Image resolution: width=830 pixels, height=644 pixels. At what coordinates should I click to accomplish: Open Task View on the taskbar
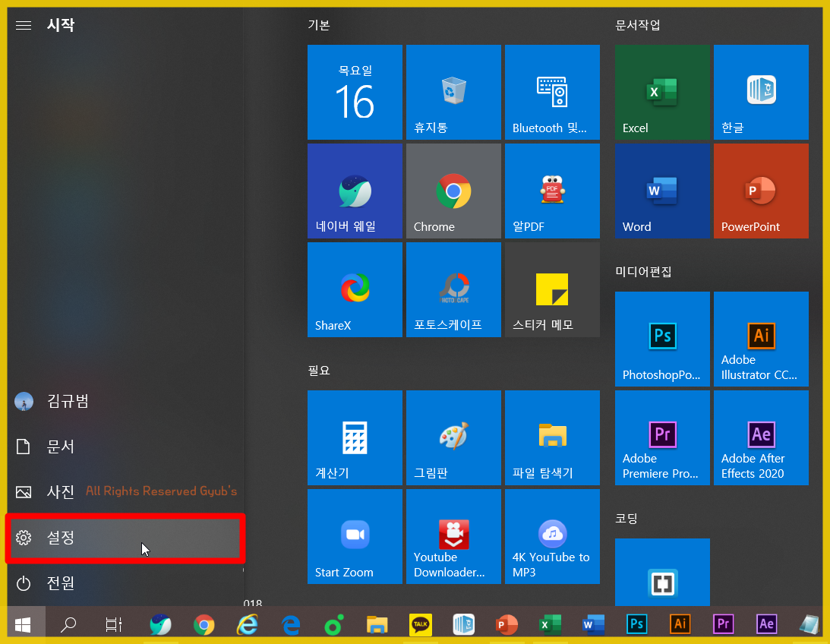113,625
